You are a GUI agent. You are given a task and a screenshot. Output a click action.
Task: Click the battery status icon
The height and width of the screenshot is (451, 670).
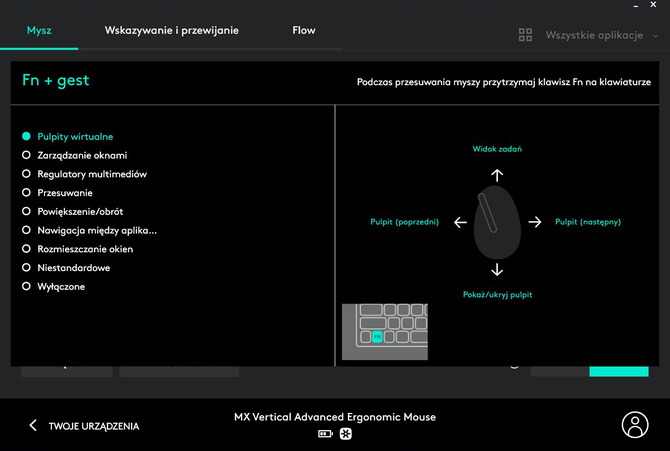point(324,434)
